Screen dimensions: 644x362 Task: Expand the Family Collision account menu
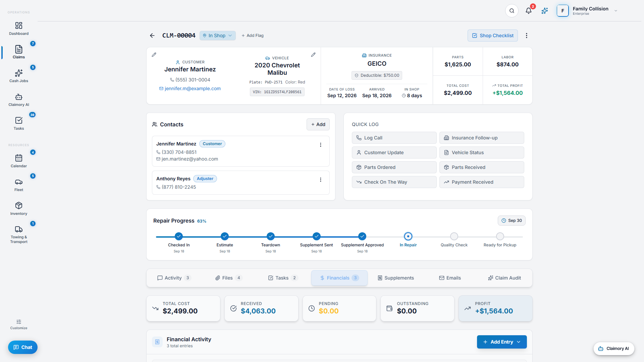click(x=587, y=11)
